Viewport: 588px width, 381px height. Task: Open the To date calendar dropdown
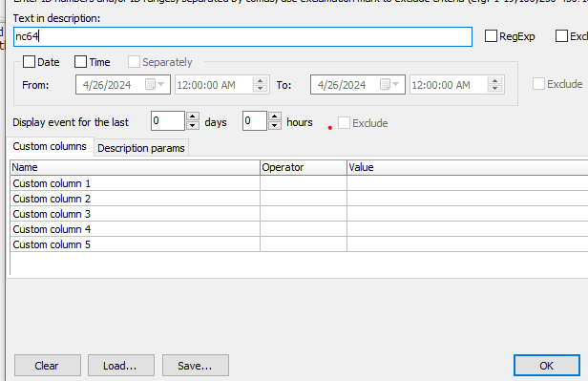[x=390, y=84]
